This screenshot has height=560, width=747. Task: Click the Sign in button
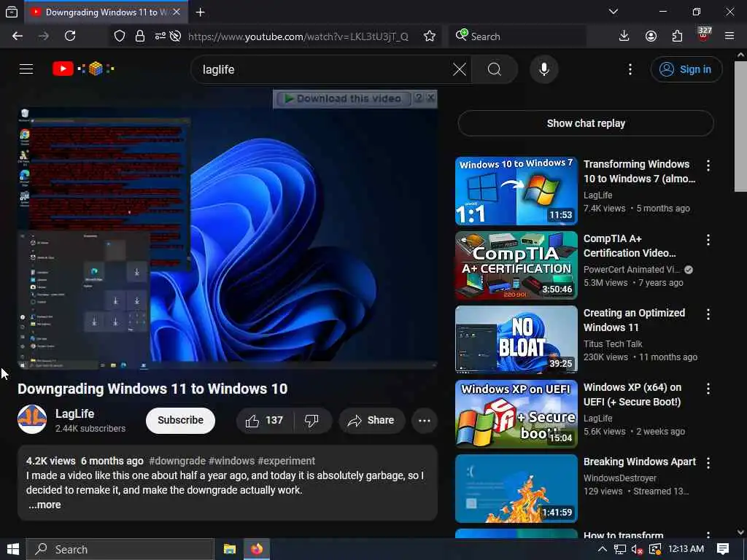(x=686, y=69)
